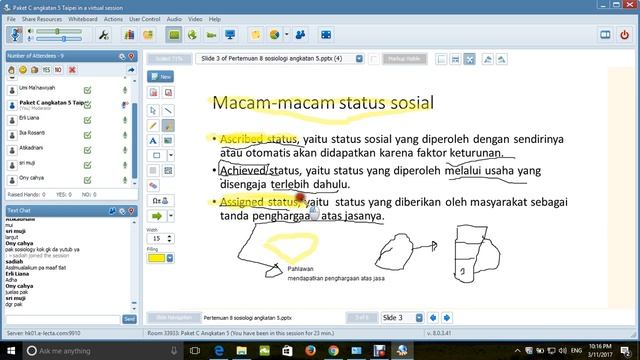Image resolution: width=640 pixels, height=360 pixels.
Task: Open the audio setup wrench tool
Action: point(104,35)
